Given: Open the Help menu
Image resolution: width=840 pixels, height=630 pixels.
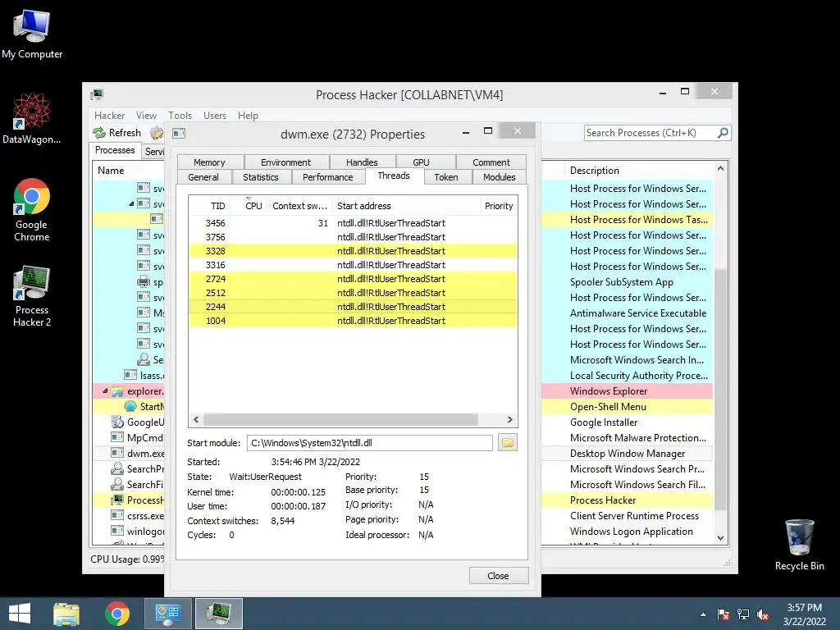Looking at the screenshot, I should (x=248, y=115).
